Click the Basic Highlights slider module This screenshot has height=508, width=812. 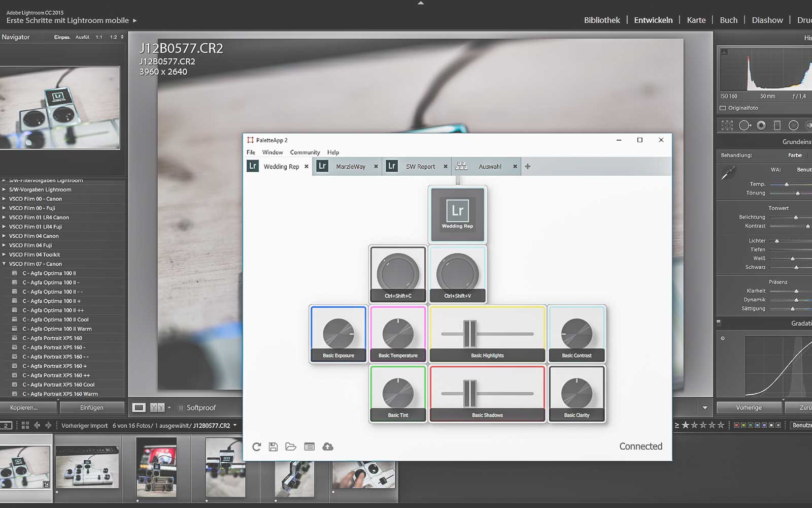tap(487, 334)
